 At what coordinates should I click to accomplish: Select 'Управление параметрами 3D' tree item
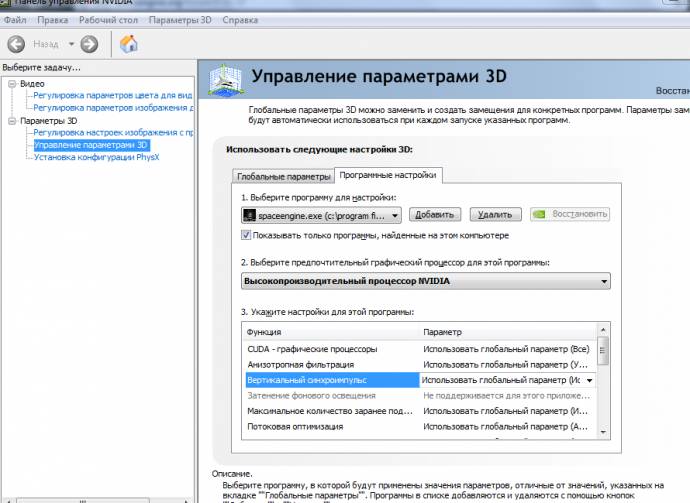point(92,145)
